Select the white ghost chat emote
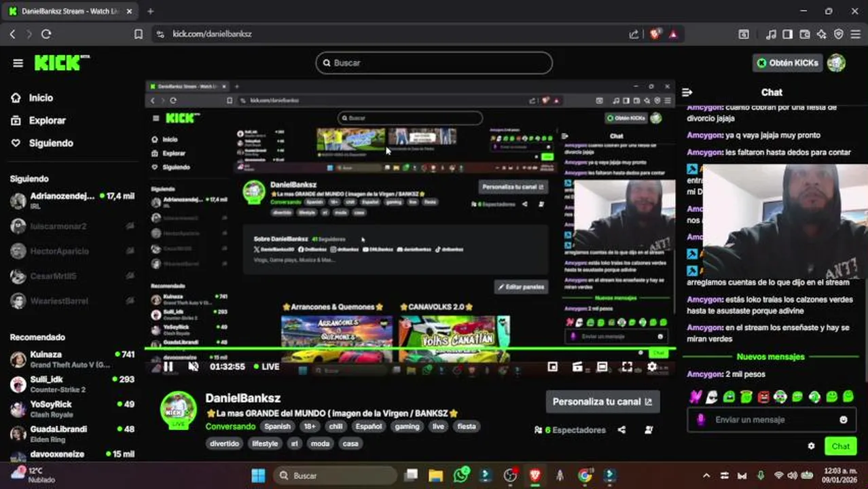The width and height of the screenshot is (868, 489). tap(711, 397)
